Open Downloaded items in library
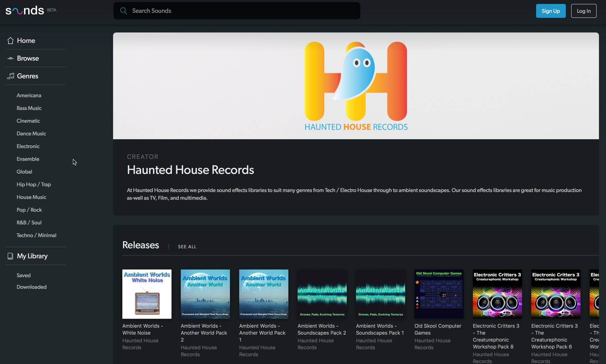The height and width of the screenshot is (364, 606). click(32, 287)
